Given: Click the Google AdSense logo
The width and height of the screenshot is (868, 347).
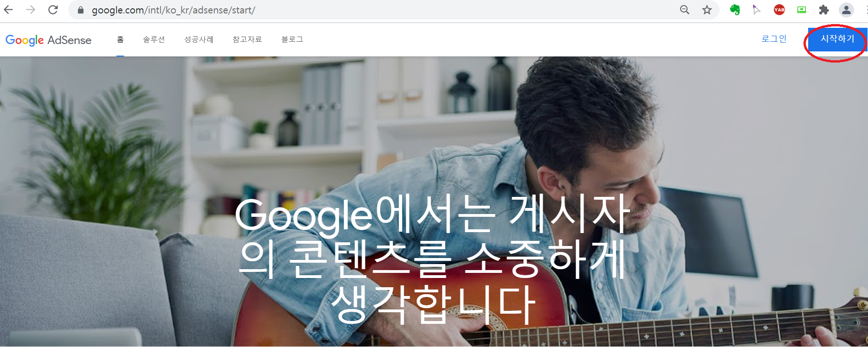Looking at the screenshot, I should [49, 40].
